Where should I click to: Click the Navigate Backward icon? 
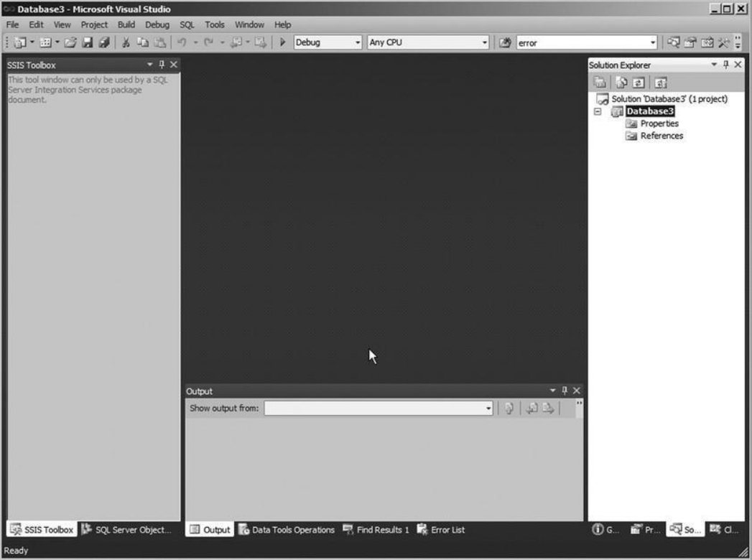[x=236, y=42]
